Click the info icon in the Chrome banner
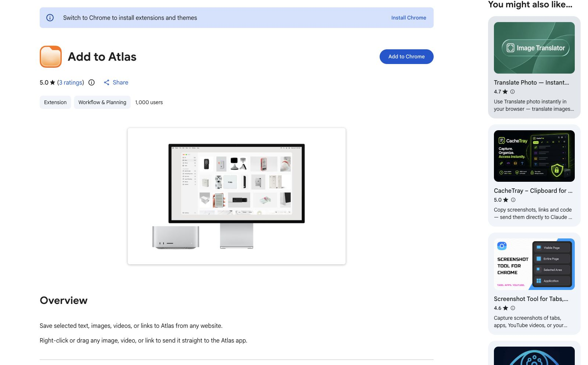The width and height of the screenshot is (588, 365). pos(50,18)
